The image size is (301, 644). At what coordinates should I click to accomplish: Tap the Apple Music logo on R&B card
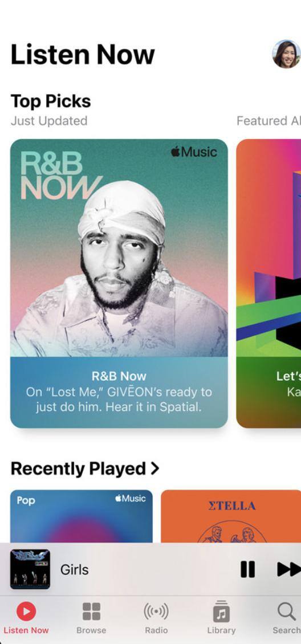coord(194,152)
